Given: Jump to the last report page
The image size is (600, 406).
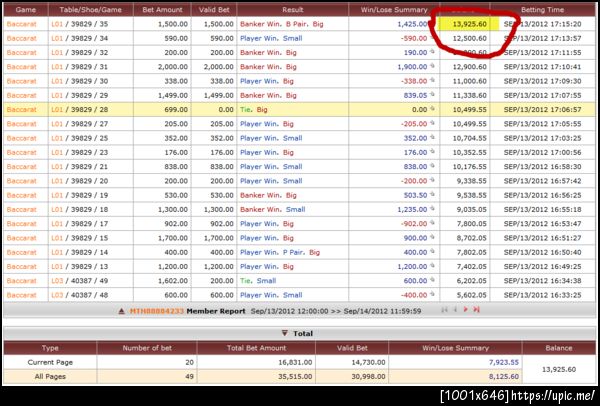Looking at the screenshot, I should pos(476,310).
